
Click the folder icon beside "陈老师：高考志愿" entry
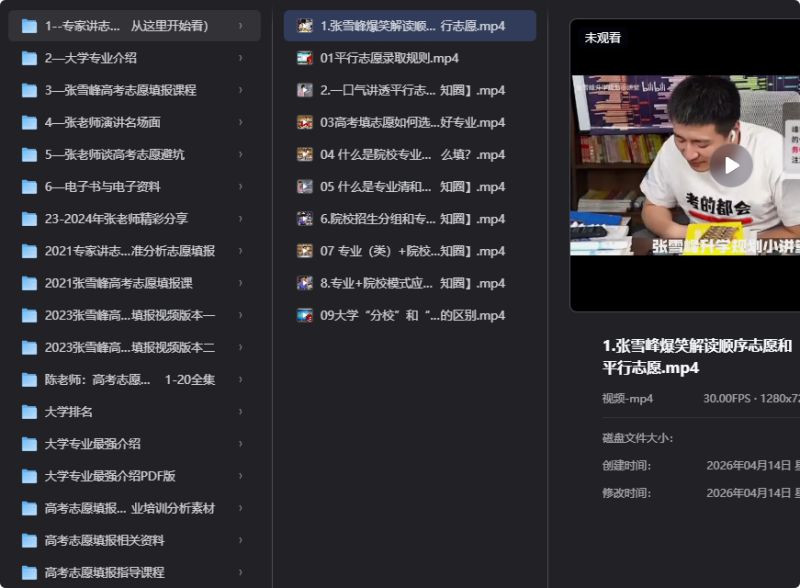click(28, 379)
